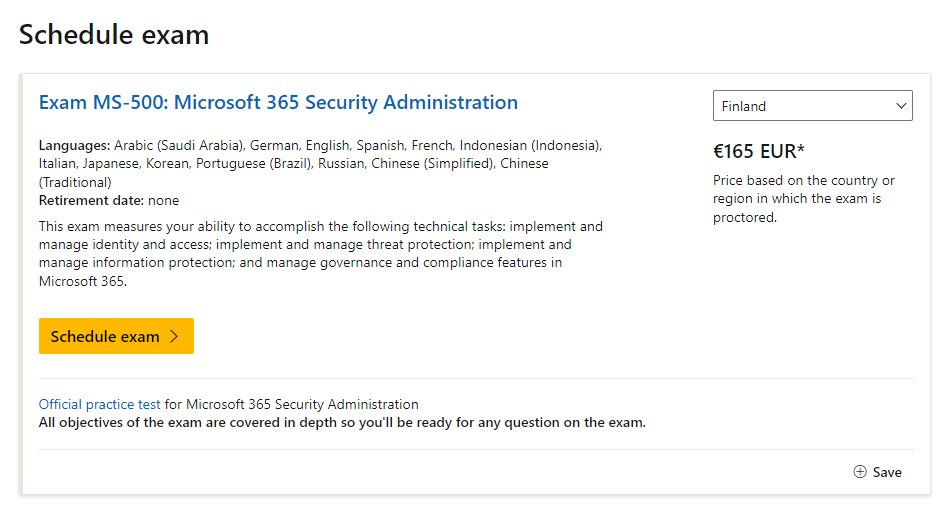
Task: Open the Finland country selector
Action: tap(800, 106)
